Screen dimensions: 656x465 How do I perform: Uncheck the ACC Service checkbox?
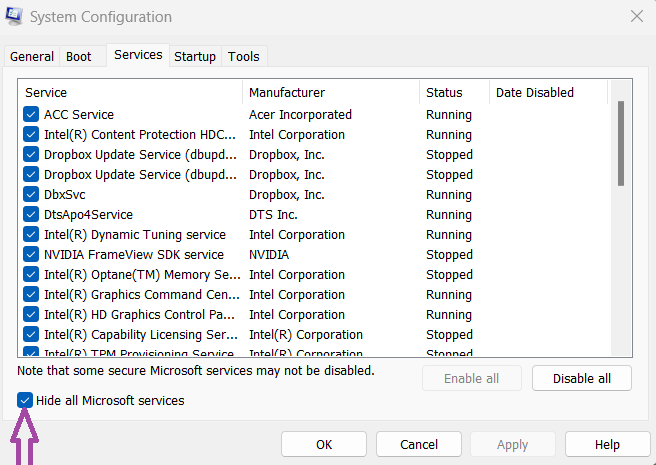[31, 115]
